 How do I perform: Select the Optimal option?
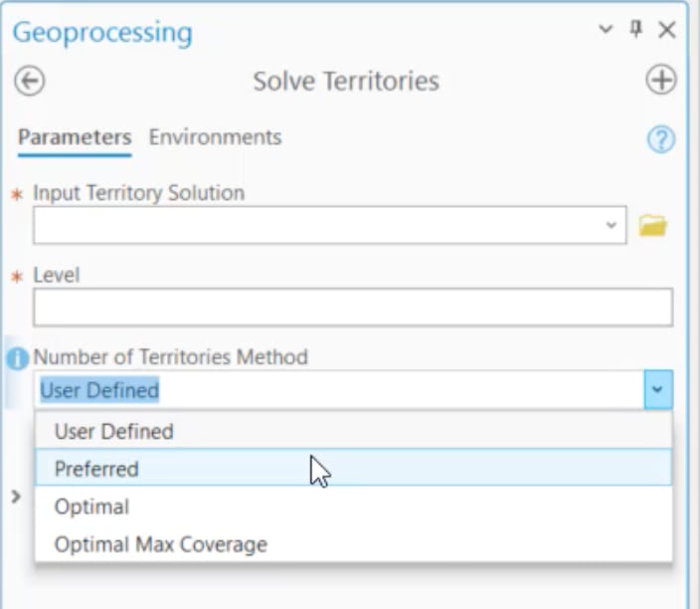[x=91, y=507]
